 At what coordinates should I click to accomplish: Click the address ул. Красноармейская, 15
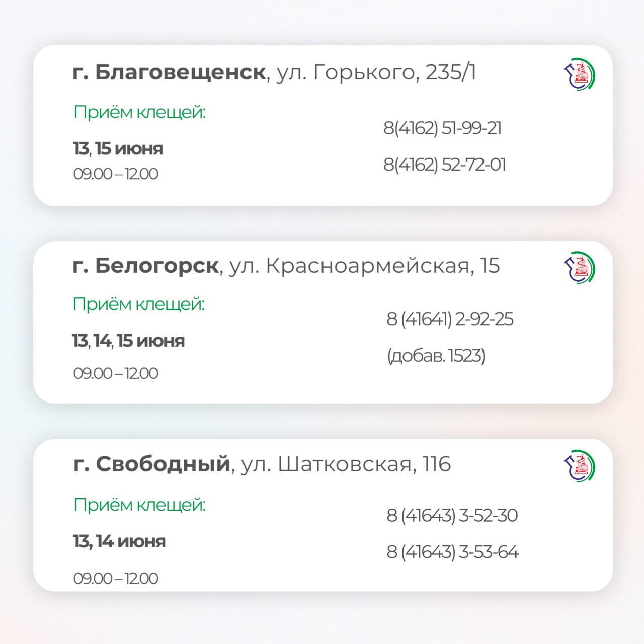[365, 266]
